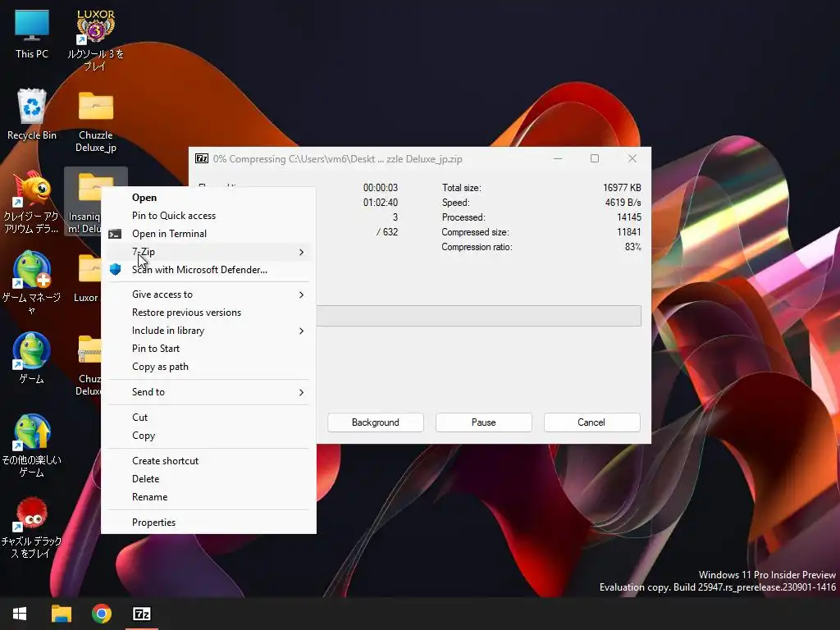
Task: Select the Chuzzle Deluxe_jp folder icon
Action: tap(95, 121)
